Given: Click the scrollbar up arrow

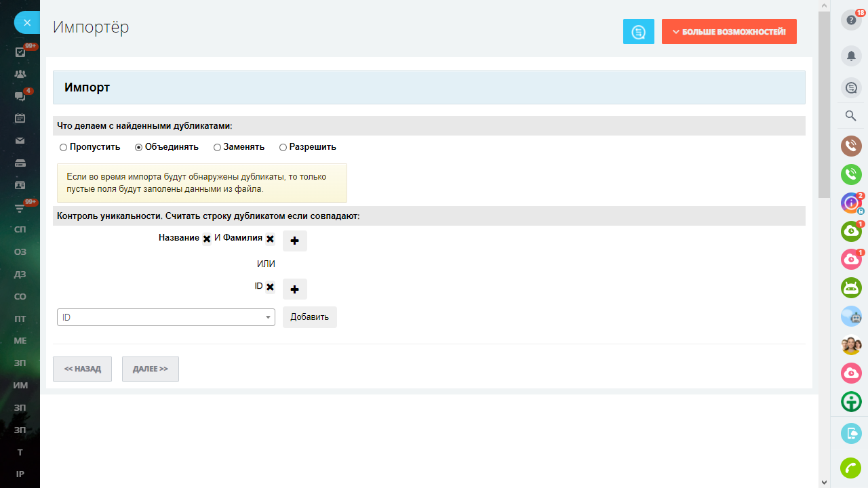Looking at the screenshot, I should pos(824,5).
